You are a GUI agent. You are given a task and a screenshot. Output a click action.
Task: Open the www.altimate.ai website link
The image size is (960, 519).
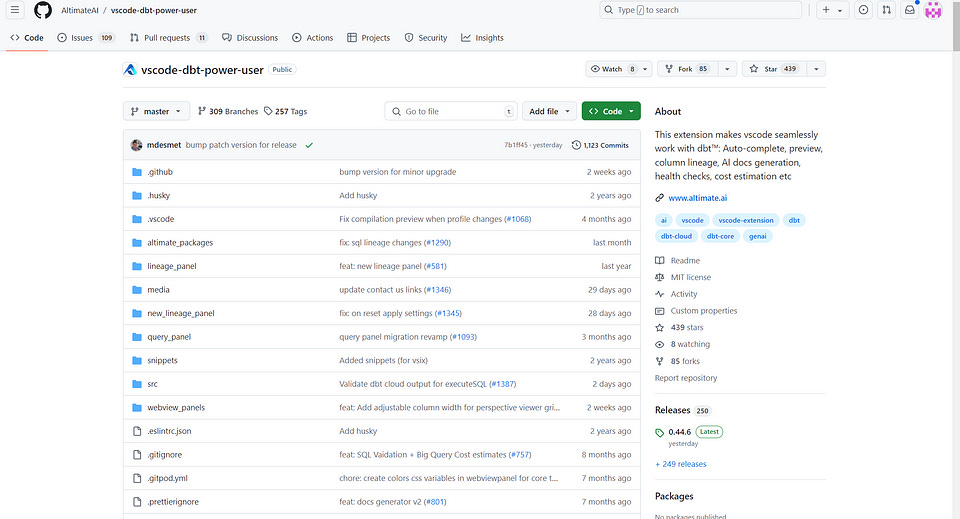coord(697,198)
